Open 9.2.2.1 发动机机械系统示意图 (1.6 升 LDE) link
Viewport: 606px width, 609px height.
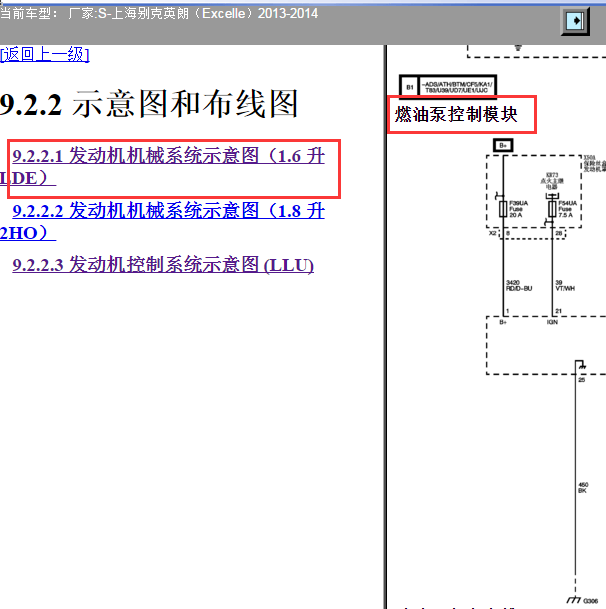click(162, 167)
